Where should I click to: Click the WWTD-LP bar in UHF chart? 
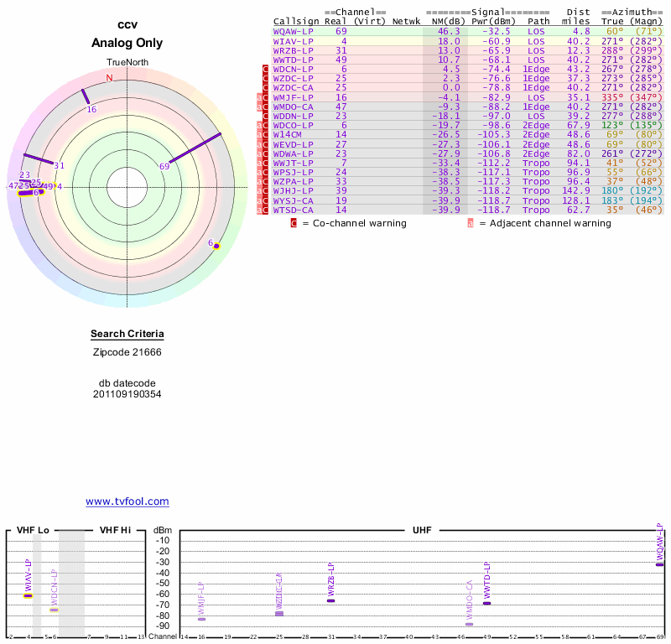click(x=486, y=603)
